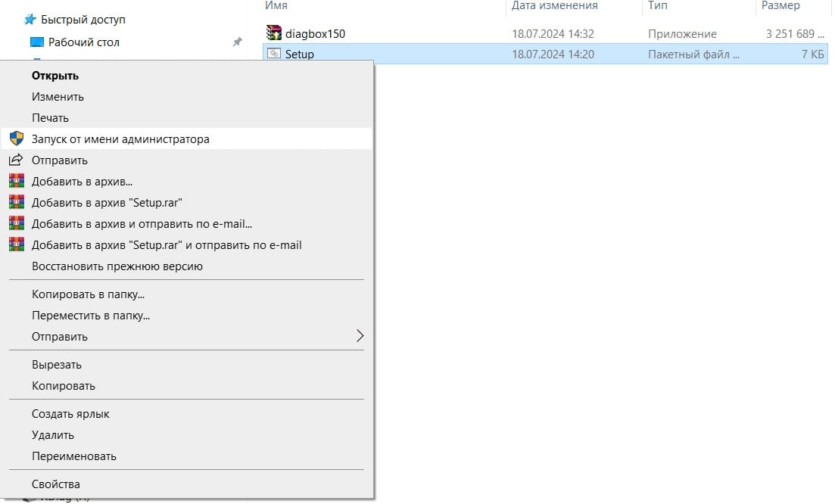Image resolution: width=835 pixels, height=504 pixels.
Task: Click the pin icon beside Рабочий стол
Action: [x=237, y=42]
